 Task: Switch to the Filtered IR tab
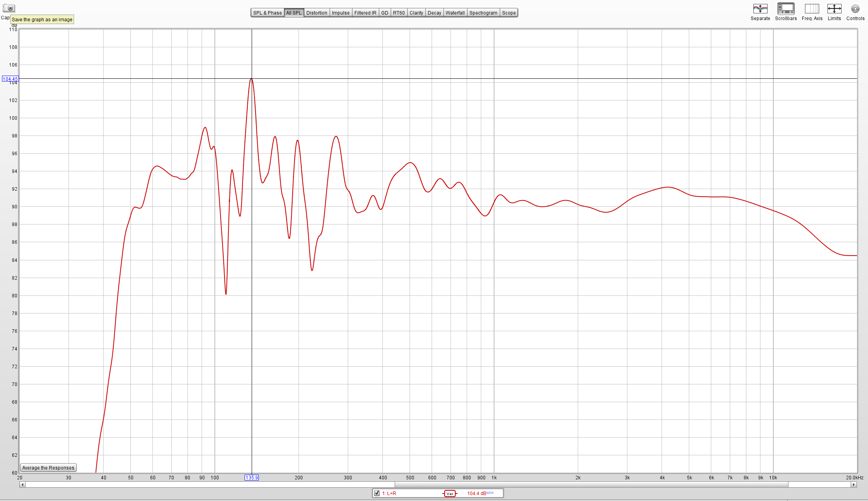(365, 13)
